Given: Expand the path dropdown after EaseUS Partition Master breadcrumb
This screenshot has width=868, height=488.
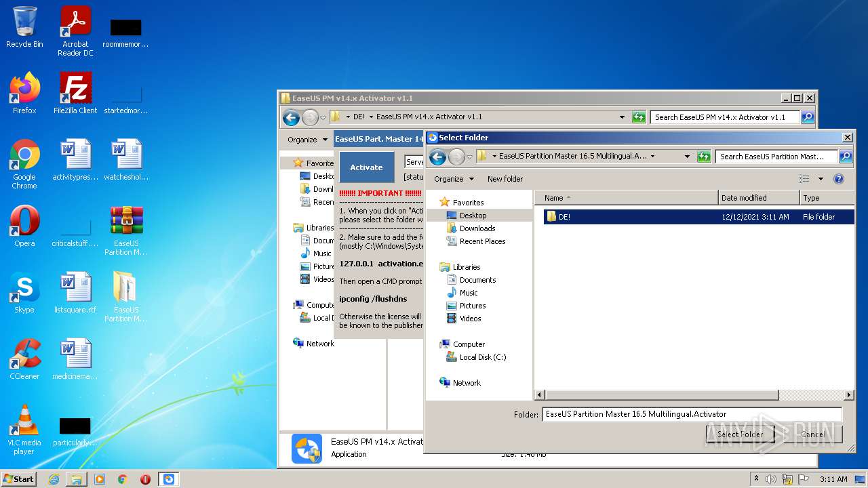Looking at the screenshot, I should pos(652,156).
